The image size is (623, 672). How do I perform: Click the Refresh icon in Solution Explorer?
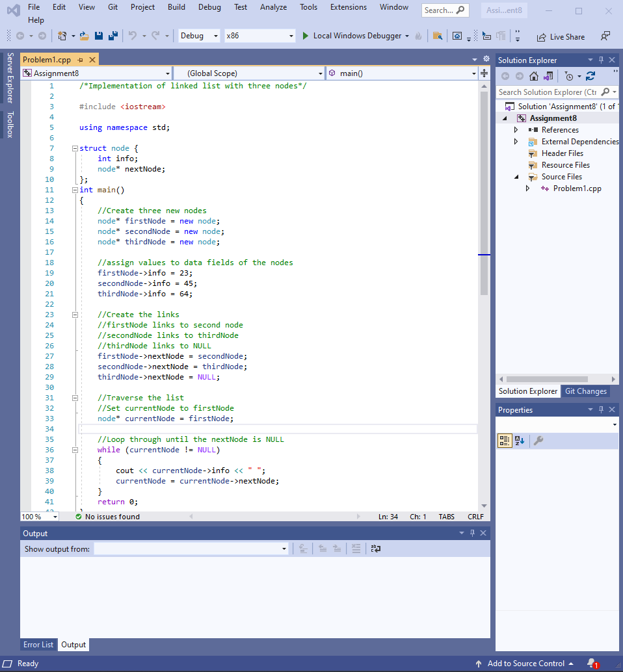(590, 76)
